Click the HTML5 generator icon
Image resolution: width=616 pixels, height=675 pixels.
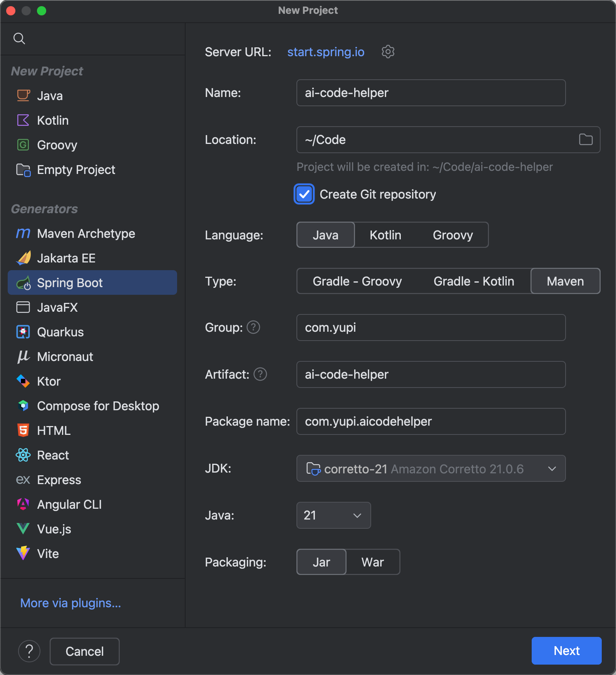tap(23, 430)
